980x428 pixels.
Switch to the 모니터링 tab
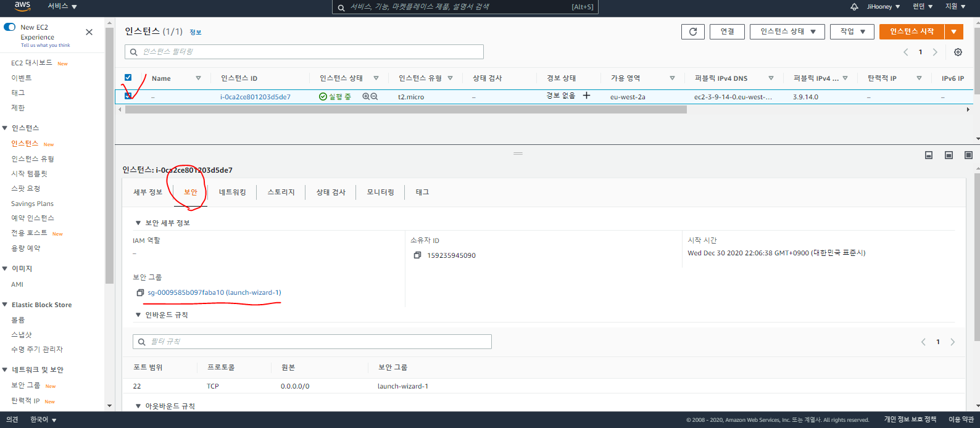coord(381,192)
